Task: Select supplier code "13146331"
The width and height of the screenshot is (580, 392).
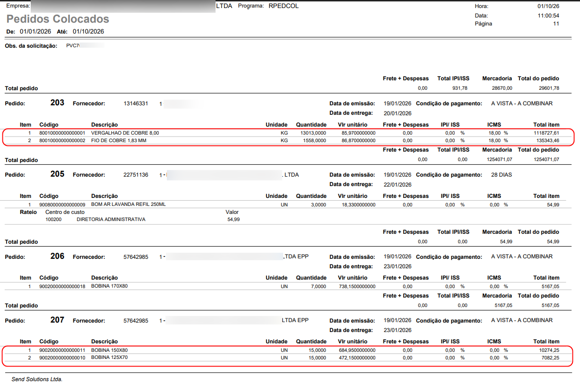Action: coord(136,103)
